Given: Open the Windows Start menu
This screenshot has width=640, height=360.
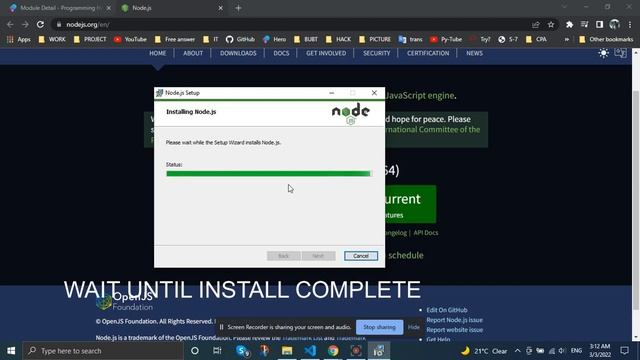Looking at the screenshot, I should click(x=11, y=351).
